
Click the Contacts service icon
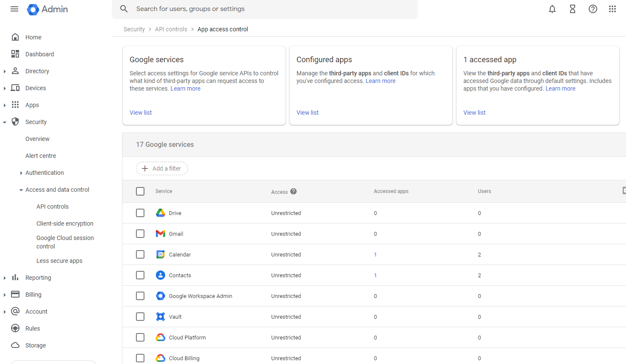click(x=161, y=275)
